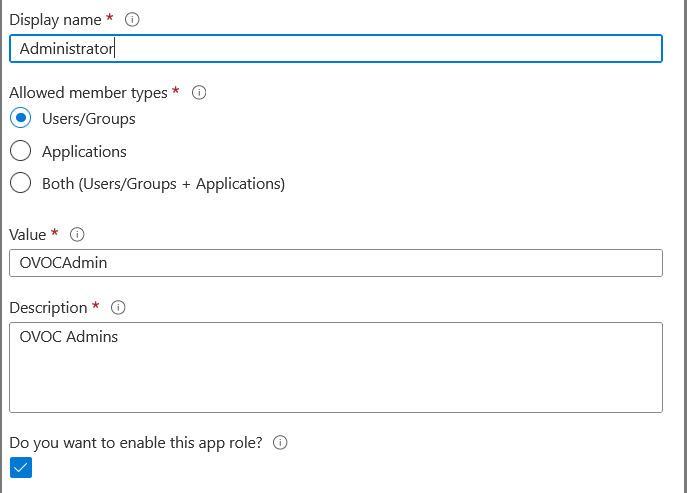Click the info icon beside Description
687x493 pixels.
click(119, 307)
